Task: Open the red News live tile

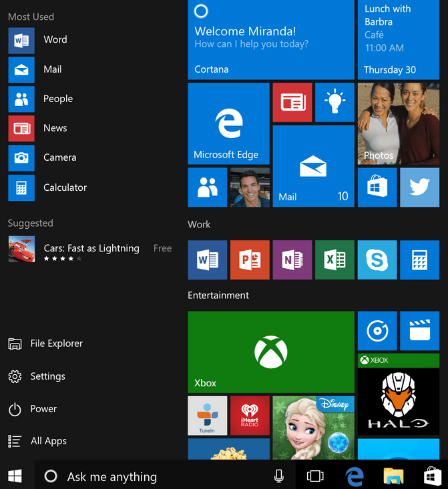Action: point(292,102)
